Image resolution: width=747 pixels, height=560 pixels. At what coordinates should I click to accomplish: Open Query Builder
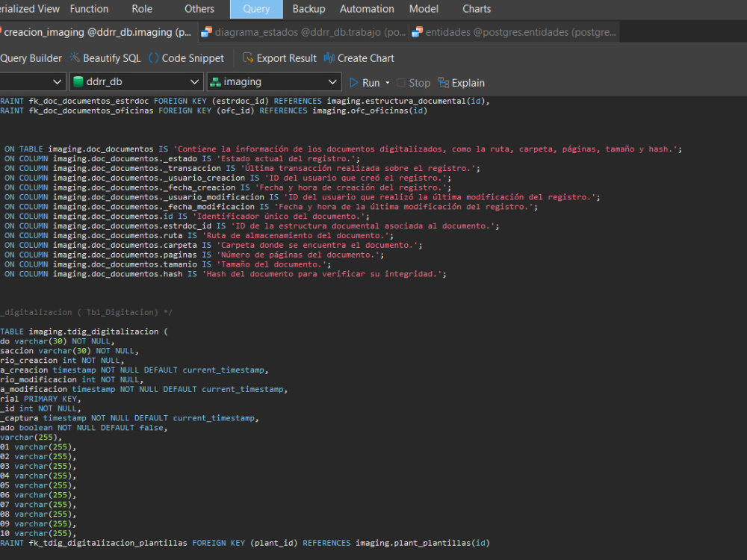coord(31,58)
